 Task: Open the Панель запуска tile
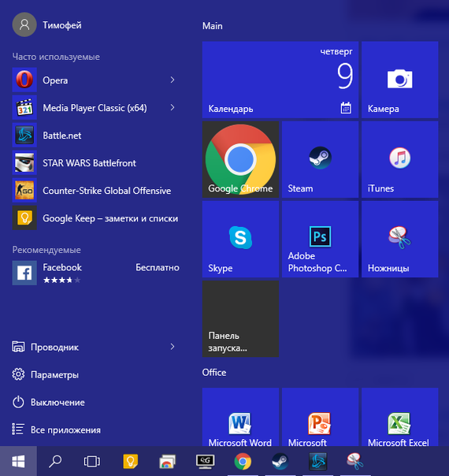tap(240, 318)
